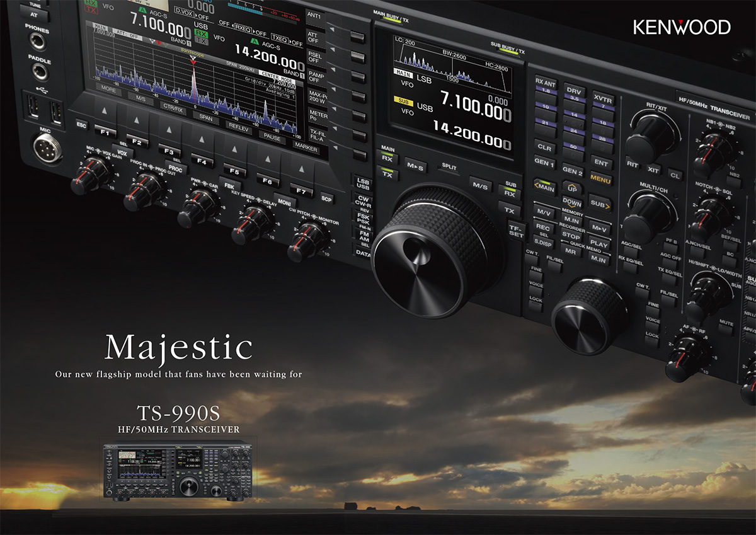Click the round MIC connector
Image resolution: width=756 pixels, height=535 pixels.
pyautogui.click(x=48, y=149)
